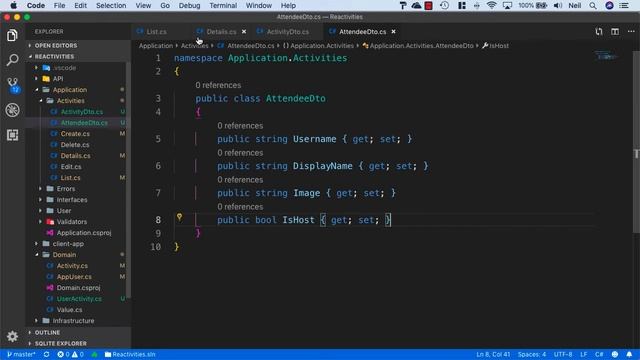Image resolution: width=640 pixels, height=360 pixels.
Task: Open the Wi-Fi status menu
Action: pyautogui.click(x=492, y=5)
